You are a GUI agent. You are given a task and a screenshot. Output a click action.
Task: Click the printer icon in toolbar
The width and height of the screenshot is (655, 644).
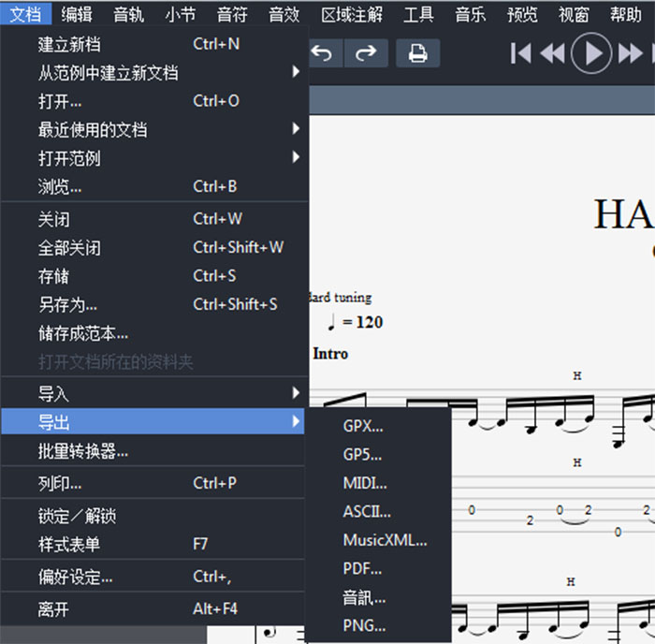point(417,53)
